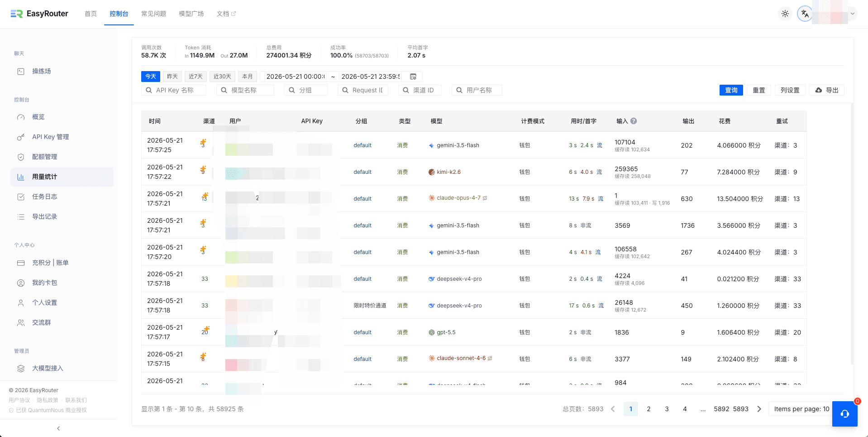The width and height of the screenshot is (868, 437).
Task: Click the channel 33 tag in 17:57:18 default row
Action: pos(205,279)
